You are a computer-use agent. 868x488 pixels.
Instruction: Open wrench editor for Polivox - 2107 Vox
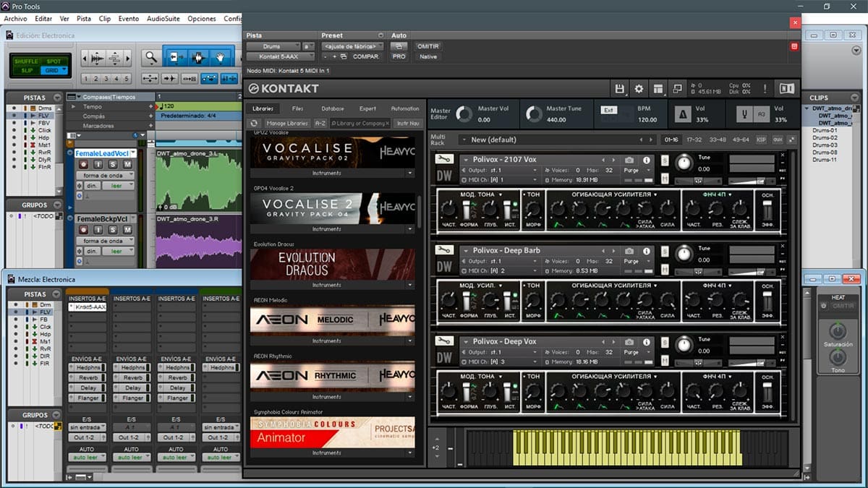point(444,159)
